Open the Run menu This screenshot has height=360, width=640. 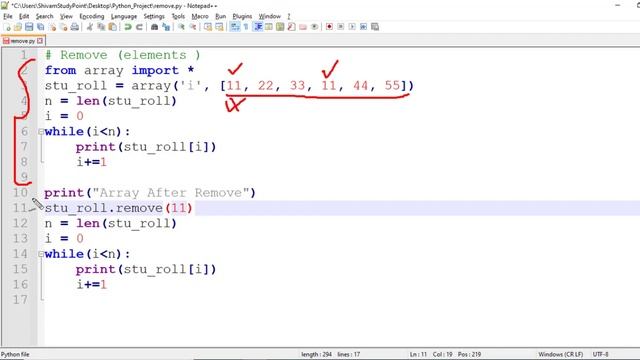(x=220, y=16)
